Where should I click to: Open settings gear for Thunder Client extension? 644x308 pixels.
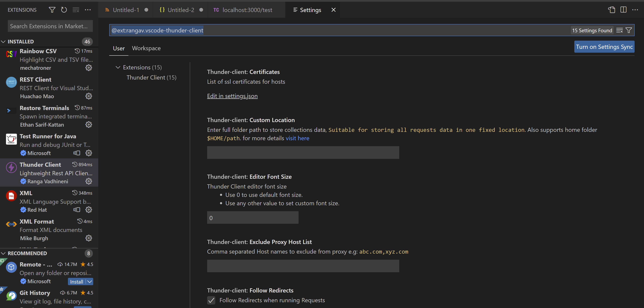[x=89, y=181]
